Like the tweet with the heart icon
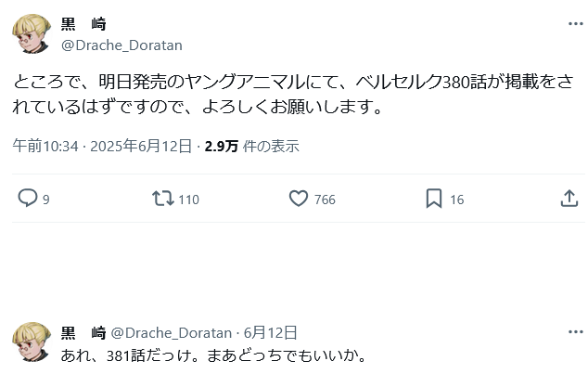Screen dimensions: 588x374 299,198
